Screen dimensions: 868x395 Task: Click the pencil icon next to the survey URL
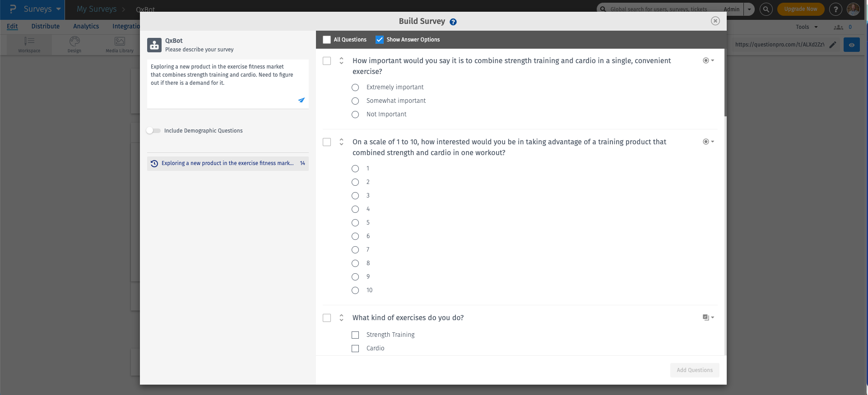tap(833, 45)
